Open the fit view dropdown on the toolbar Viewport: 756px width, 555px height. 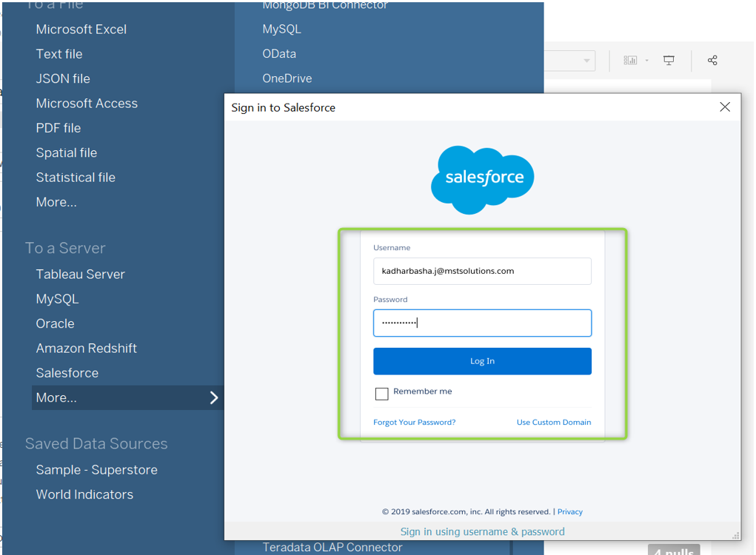[587, 61]
